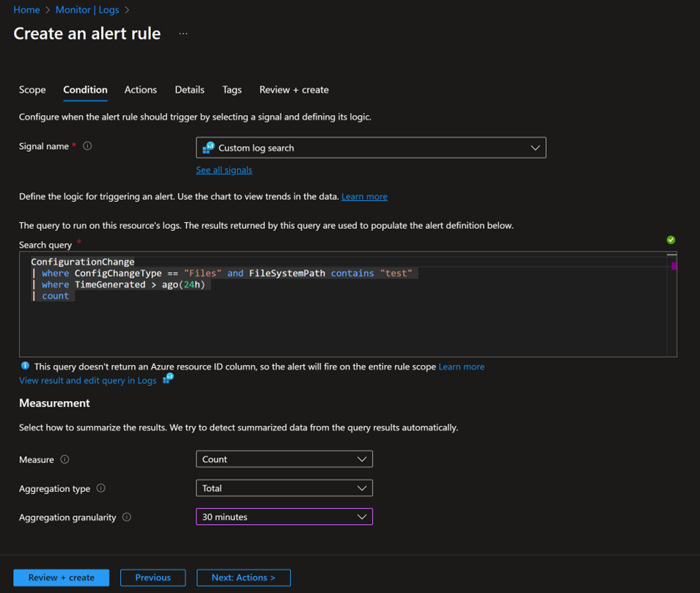The height and width of the screenshot is (593, 700).
Task: Show info tooltip for Aggregation granularity
Action: [127, 517]
